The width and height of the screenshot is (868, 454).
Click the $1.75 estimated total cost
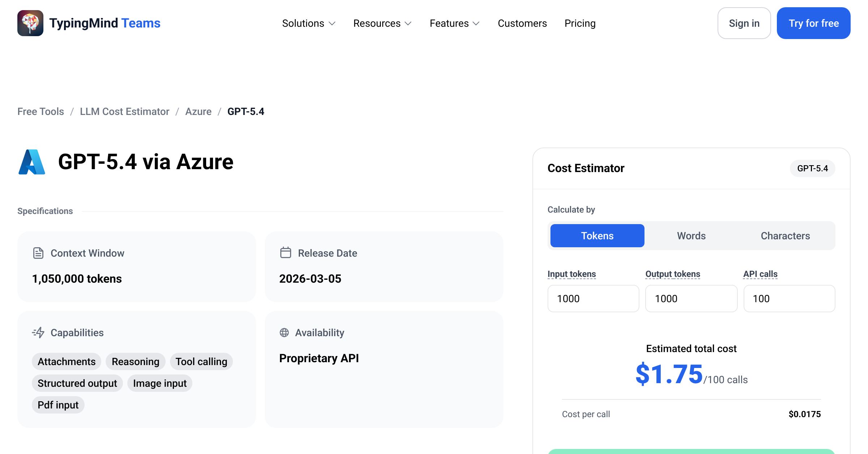tap(669, 374)
